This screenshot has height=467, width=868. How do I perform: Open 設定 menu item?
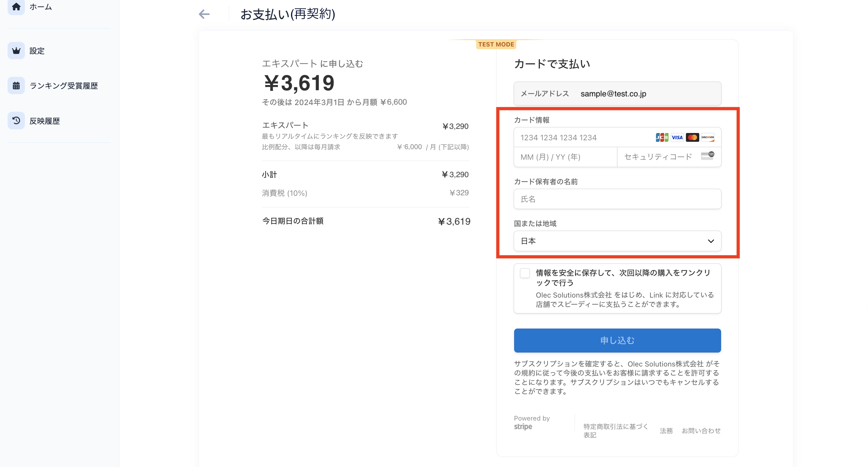coord(37,51)
